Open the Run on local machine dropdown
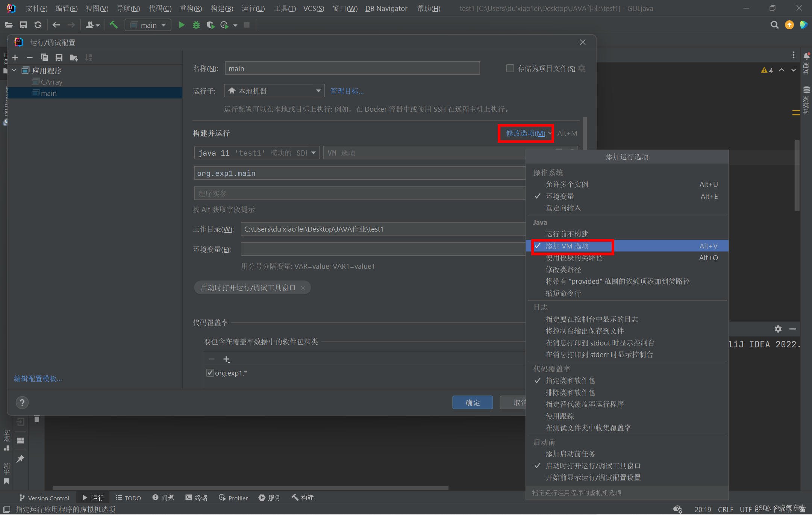This screenshot has height=515, width=812. tap(274, 91)
